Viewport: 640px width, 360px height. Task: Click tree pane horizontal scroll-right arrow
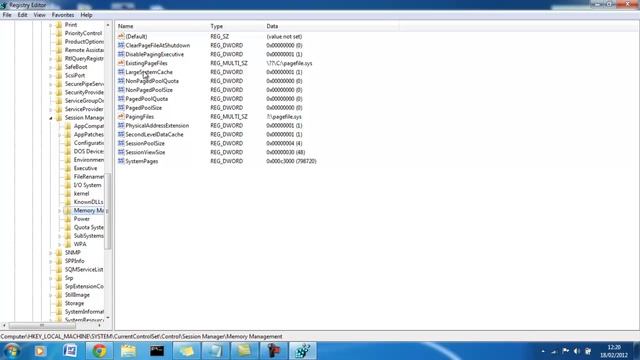[100, 326]
